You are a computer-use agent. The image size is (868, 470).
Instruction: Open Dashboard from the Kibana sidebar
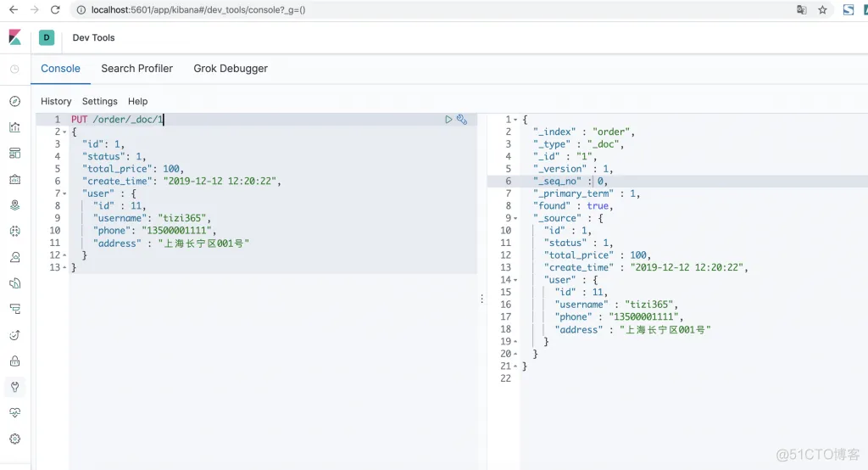[14, 154]
